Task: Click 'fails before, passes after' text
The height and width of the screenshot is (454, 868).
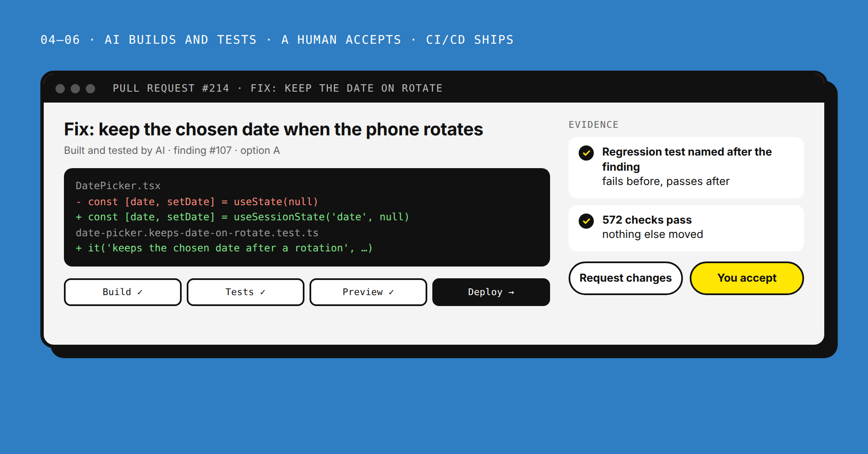Action: click(666, 181)
